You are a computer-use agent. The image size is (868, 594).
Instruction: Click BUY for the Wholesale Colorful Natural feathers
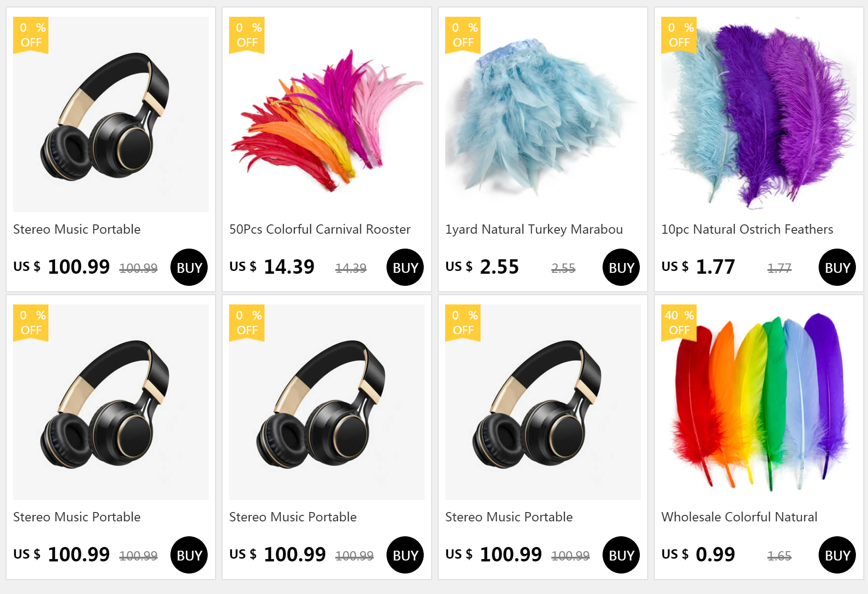tap(837, 555)
